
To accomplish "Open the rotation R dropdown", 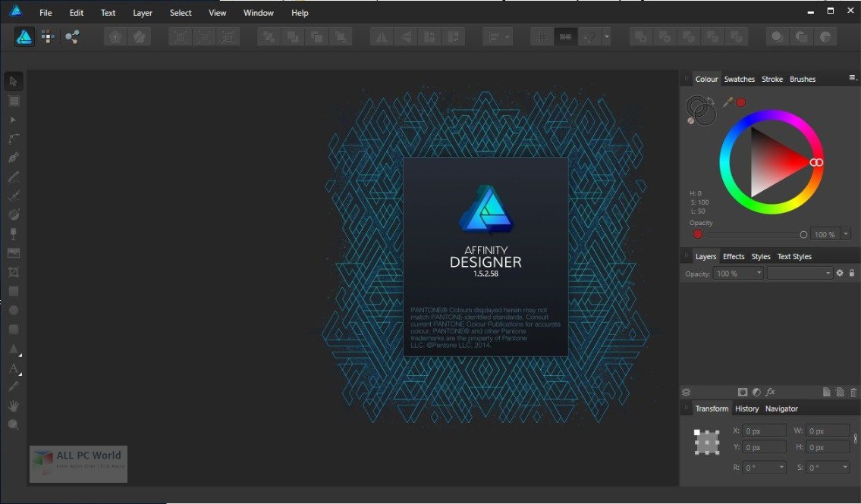I will coord(781,468).
